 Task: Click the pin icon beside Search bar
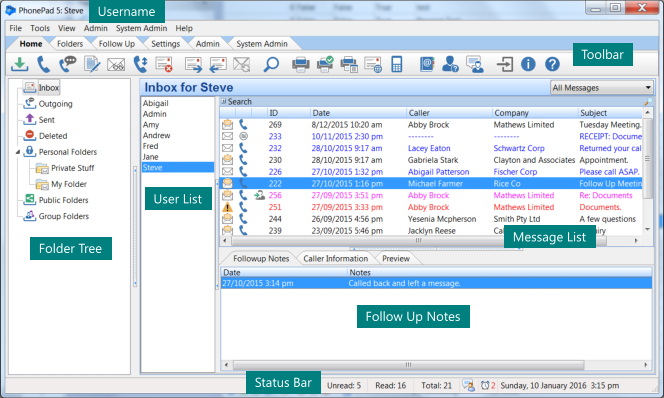coord(647,102)
